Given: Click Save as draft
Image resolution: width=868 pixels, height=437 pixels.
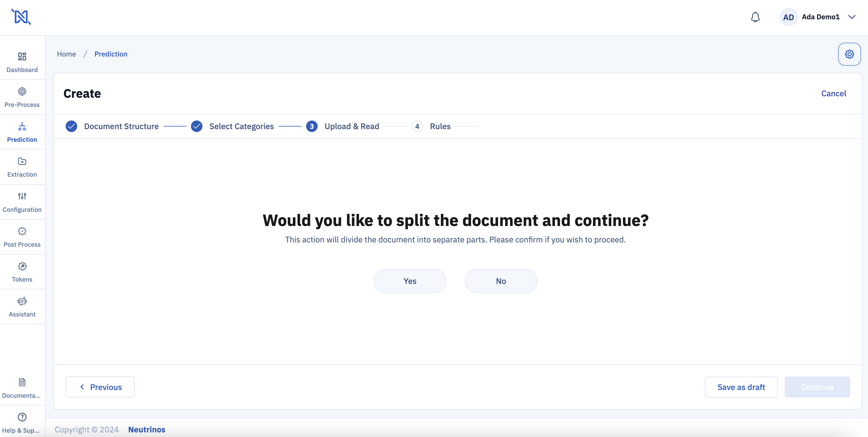Looking at the screenshot, I should point(741,387).
